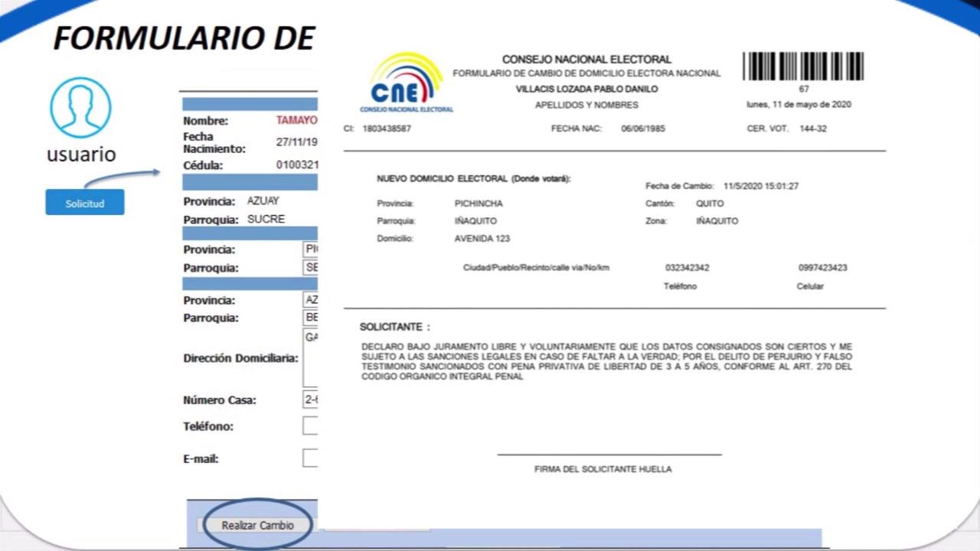Viewport: 980px width, 551px height.
Task: Open the Provincia field starting with AZ
Action: click(310, 300)
